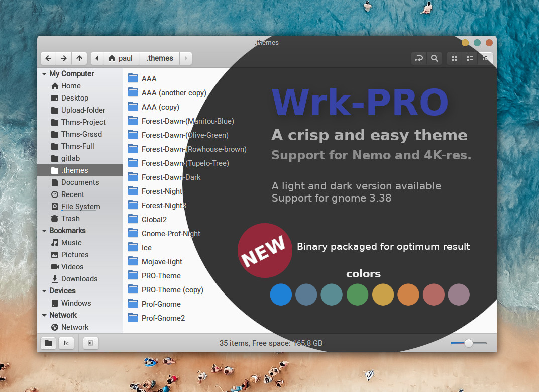Go forward with the right arrow button
The image size is (539, 392).
click(x=64, y=58)
